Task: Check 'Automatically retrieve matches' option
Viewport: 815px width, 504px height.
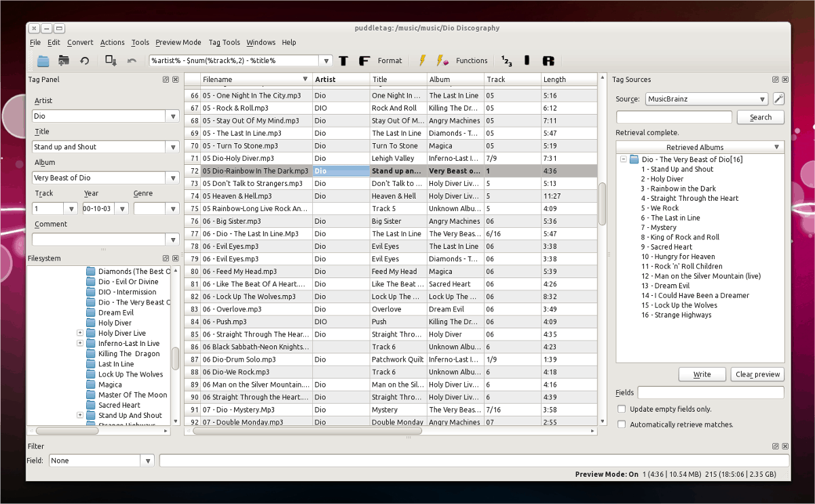Action: click(x=622, y=425)
